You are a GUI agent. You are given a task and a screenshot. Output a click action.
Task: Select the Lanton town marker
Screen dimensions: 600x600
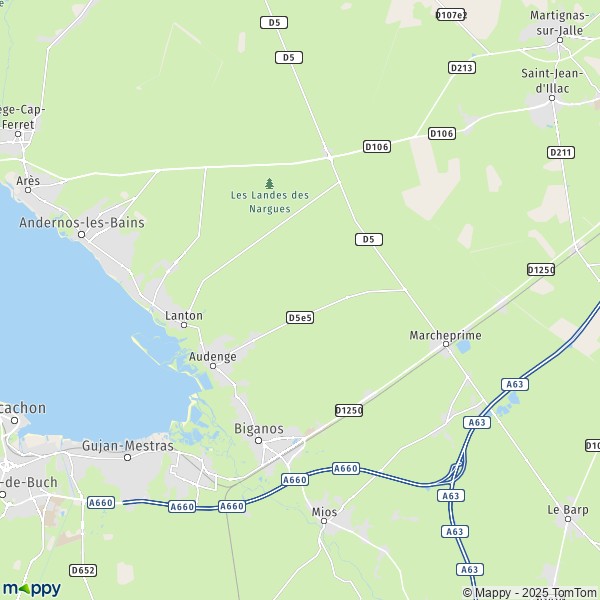click(184, 325)
